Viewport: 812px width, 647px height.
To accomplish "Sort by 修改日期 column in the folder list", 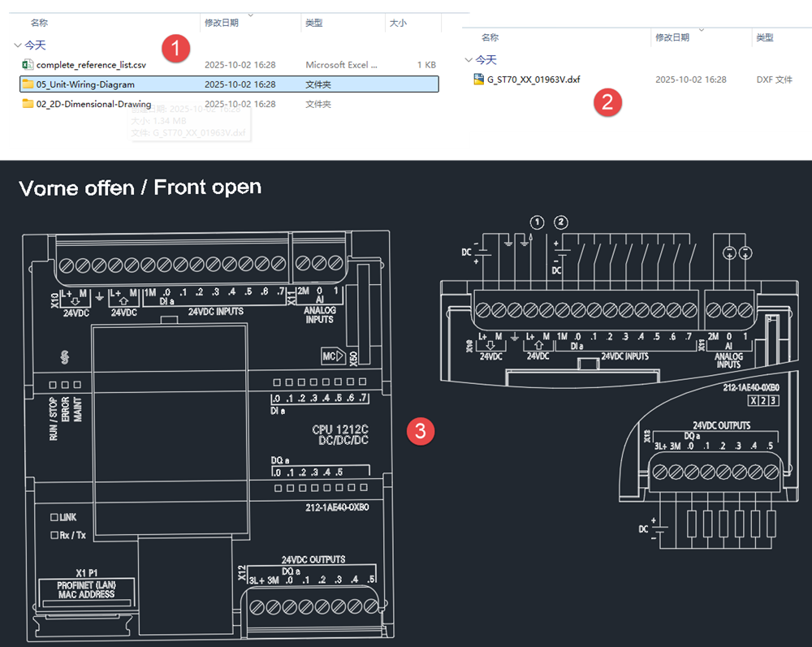I will [x=222, y=24].
